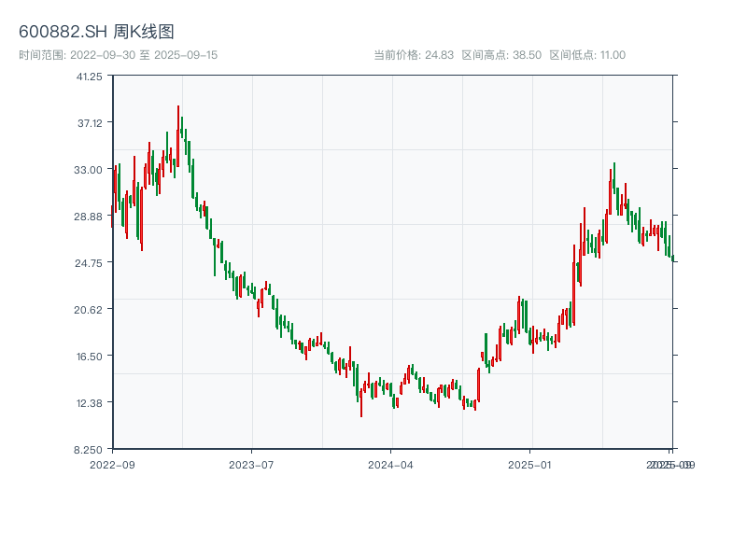The image size is (747, 560).
Task: Click the 12.38 price axis label
Action: coord(90,403)
